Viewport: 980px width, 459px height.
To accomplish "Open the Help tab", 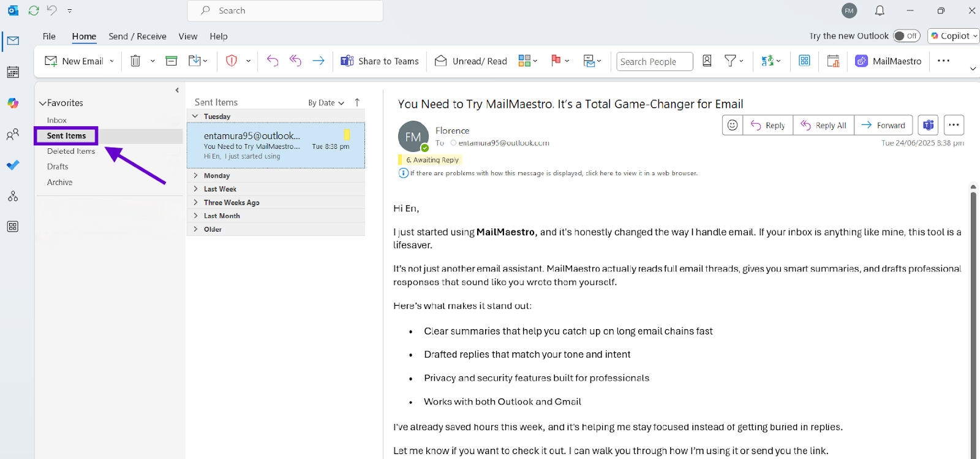I will (218, 36).
